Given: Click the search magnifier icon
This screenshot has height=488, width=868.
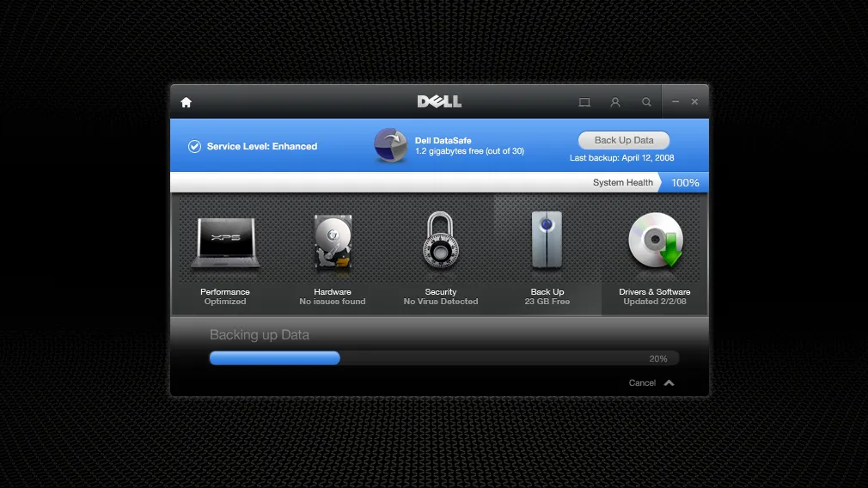Looking at the screenshot, I should click(646, 102).
